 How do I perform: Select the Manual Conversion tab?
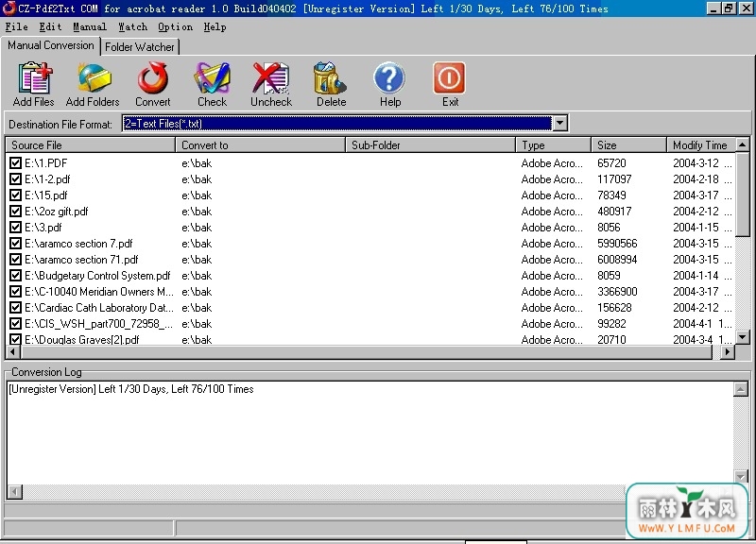coord(51,45)
